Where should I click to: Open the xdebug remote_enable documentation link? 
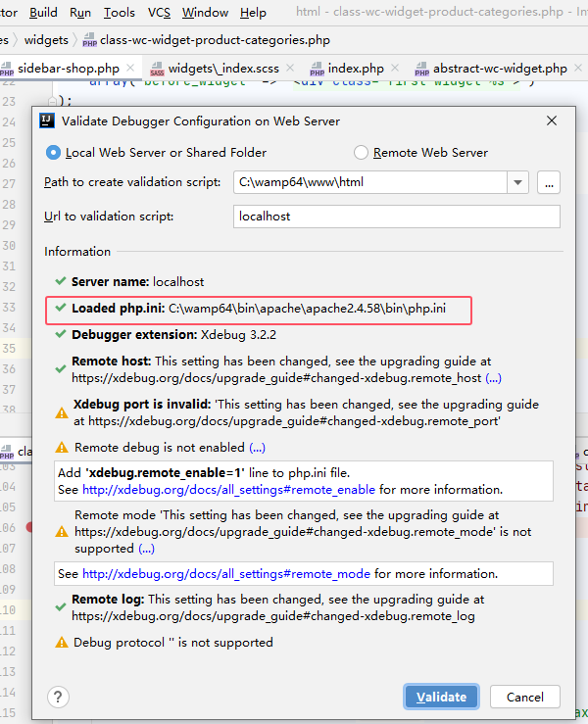(228, 490)
